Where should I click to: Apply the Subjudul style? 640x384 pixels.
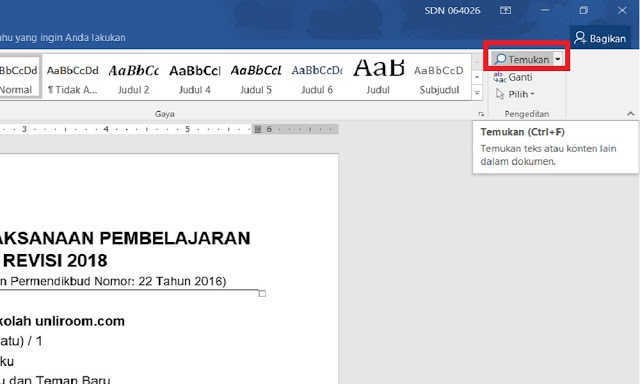tap(439, 79)
